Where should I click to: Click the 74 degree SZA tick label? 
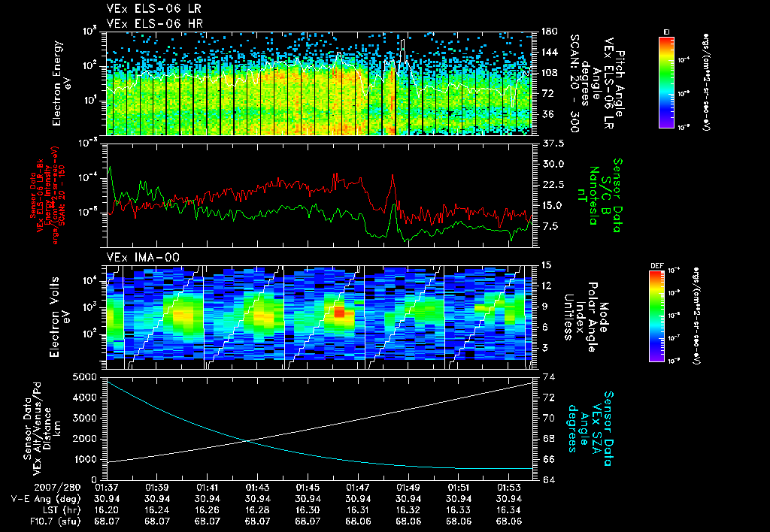click(x=548, y=377)
